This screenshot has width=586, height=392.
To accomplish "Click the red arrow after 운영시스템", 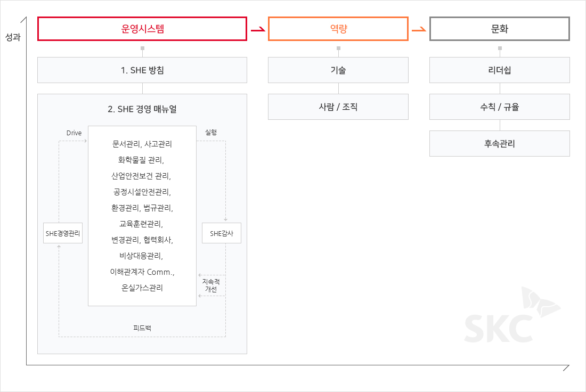I will click(258, 30).
